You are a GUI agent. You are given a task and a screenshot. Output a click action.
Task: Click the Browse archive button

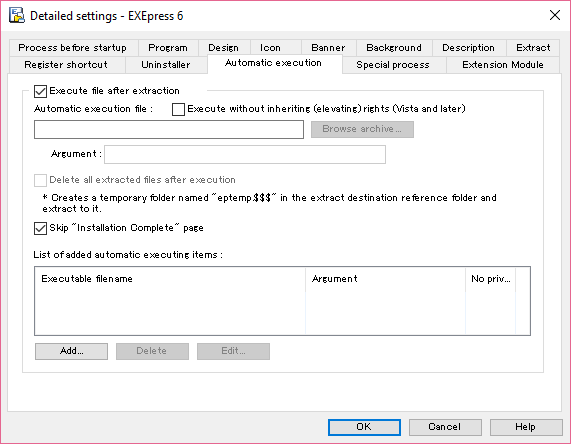tap(362, 129)
